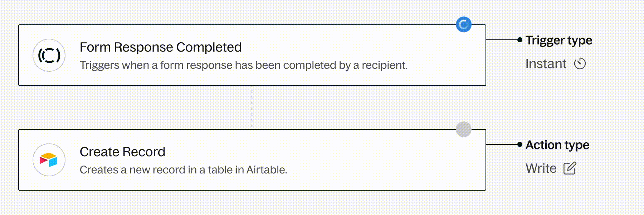Click the clock icon next to Instant

pos(580,64)
